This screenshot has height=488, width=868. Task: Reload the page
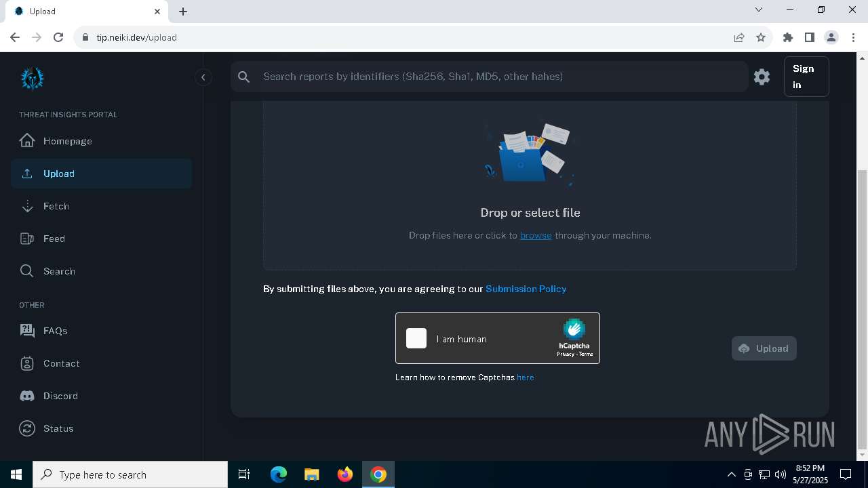[58, 37]
